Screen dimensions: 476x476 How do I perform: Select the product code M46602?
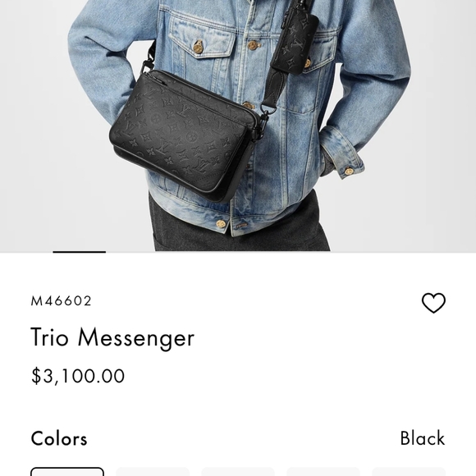61,301
